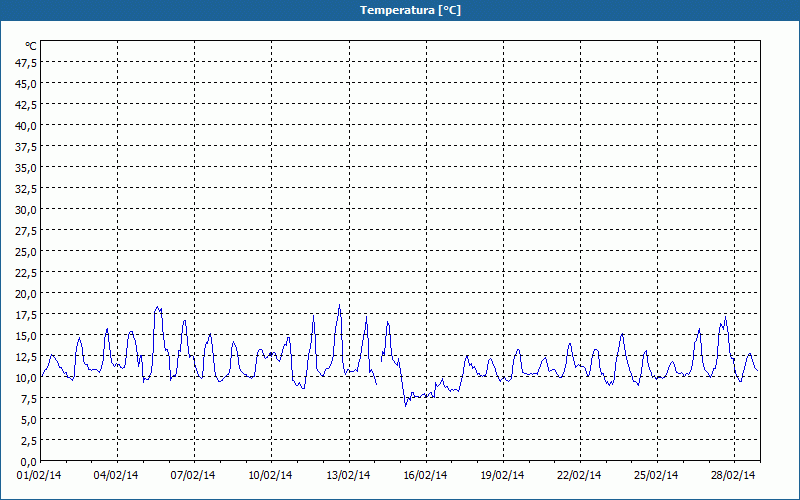This screenshot has height=500, width=800.
Task: Click the 16/02/14 date label
Action: [x=426, y=476]
